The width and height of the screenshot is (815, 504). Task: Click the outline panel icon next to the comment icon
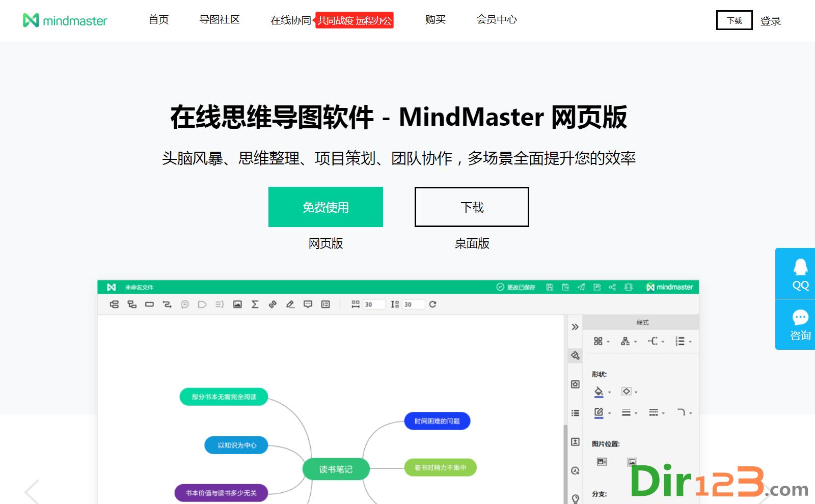325,304
